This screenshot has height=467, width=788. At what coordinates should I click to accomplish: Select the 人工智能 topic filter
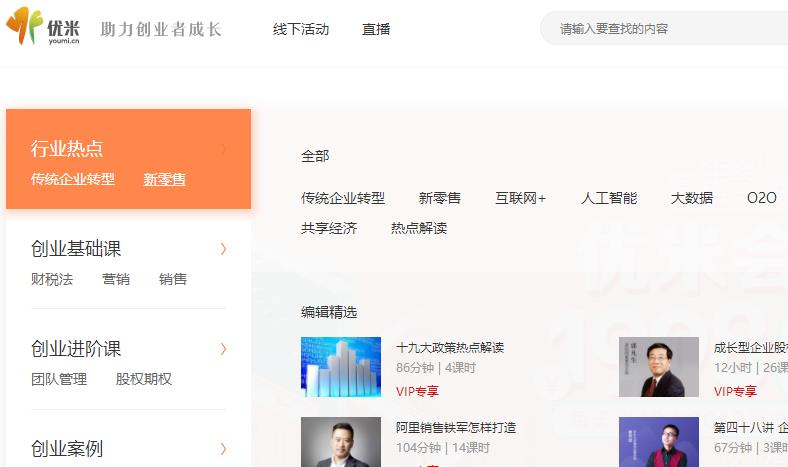pyautogui.click(x=609, y=198)
